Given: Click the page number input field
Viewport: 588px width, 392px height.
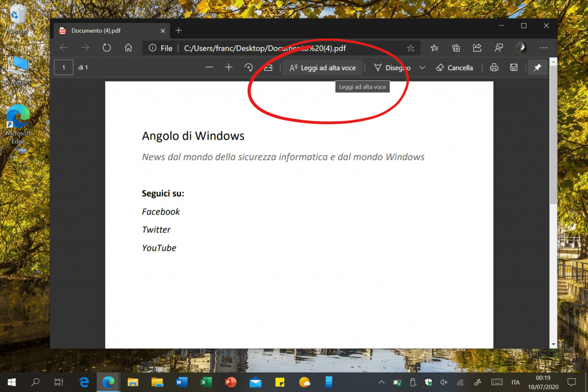Looking at the screenshot, I should [64, 68].
